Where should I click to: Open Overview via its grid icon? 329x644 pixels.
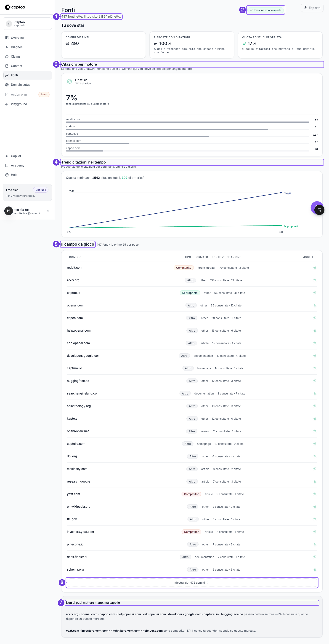coord(7,38)
